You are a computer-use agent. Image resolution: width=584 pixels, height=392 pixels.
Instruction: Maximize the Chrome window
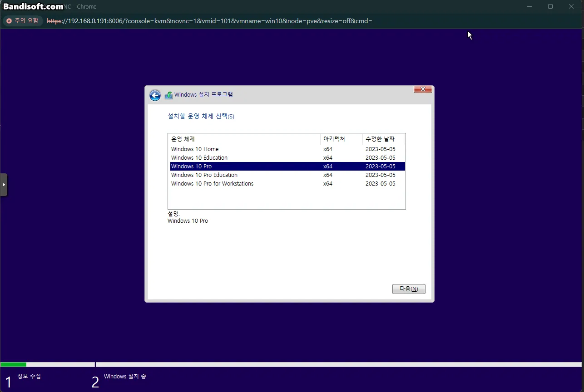[550, 6]
